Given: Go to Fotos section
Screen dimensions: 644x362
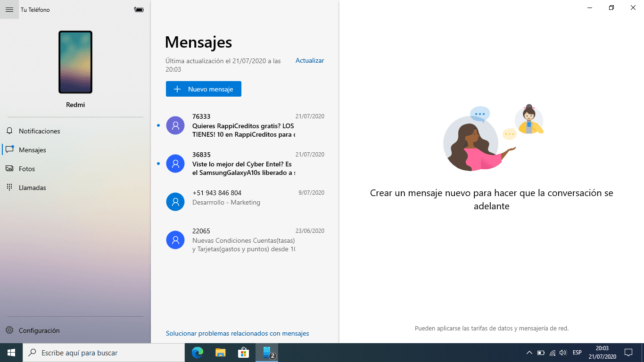Looking at the screenshot, I should point(27,169).
